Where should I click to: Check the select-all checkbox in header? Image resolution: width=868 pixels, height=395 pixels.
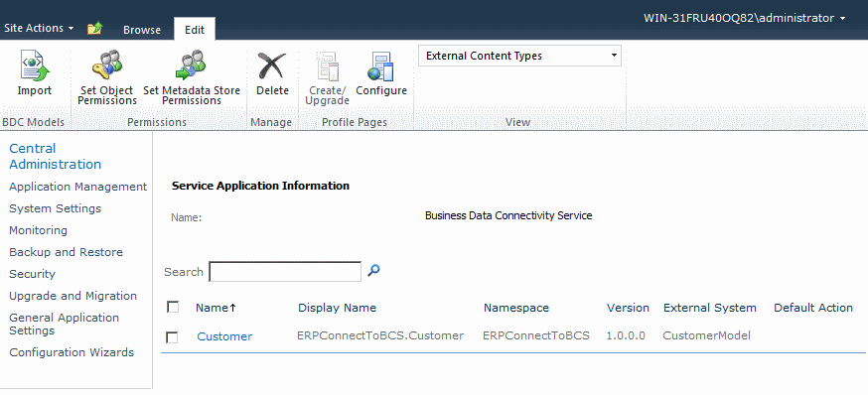(173, 307)
